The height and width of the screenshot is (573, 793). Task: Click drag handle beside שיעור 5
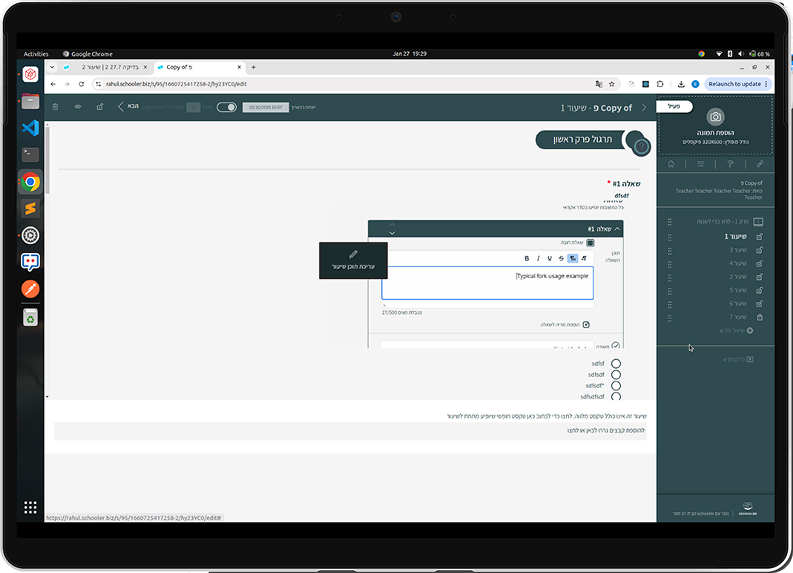[670, 291]
